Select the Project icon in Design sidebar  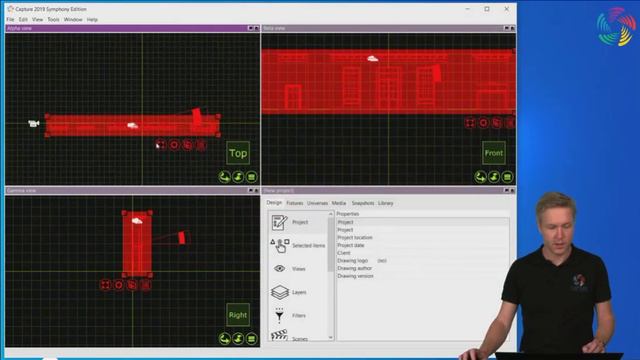280,222
